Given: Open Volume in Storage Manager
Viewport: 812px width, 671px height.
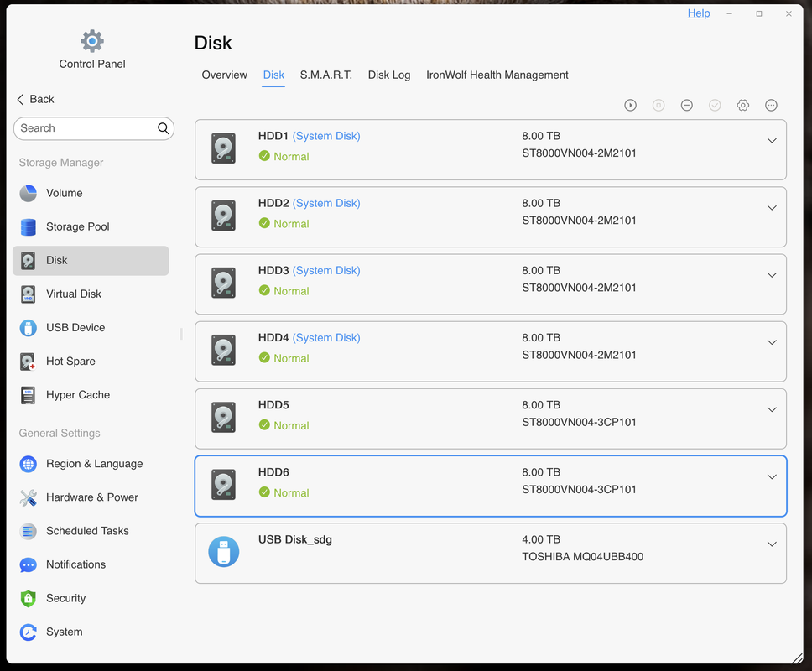Looking at the screenshot, I should click(65, 193).
